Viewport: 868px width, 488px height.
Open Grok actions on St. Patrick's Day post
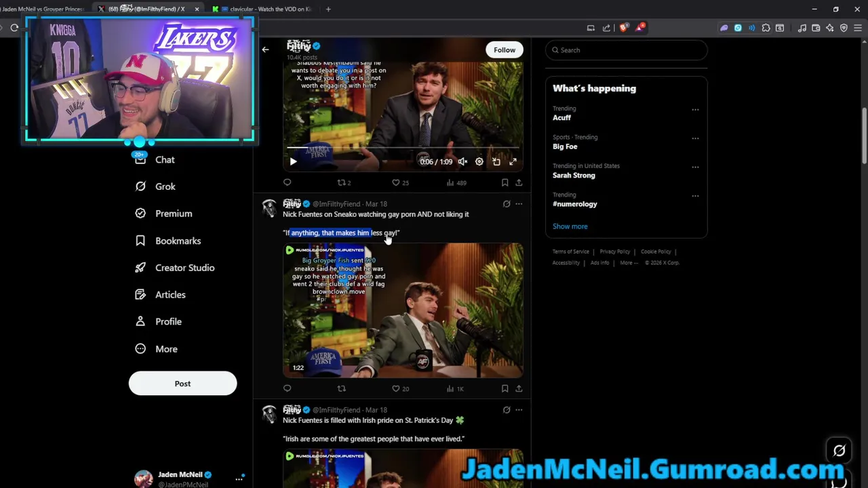click(507, 410)
